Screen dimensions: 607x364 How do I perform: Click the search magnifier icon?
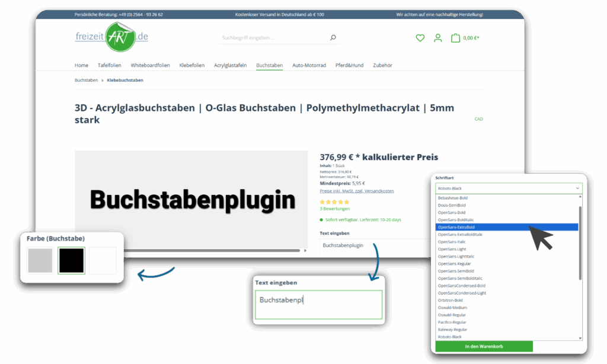tap(333, 37)
